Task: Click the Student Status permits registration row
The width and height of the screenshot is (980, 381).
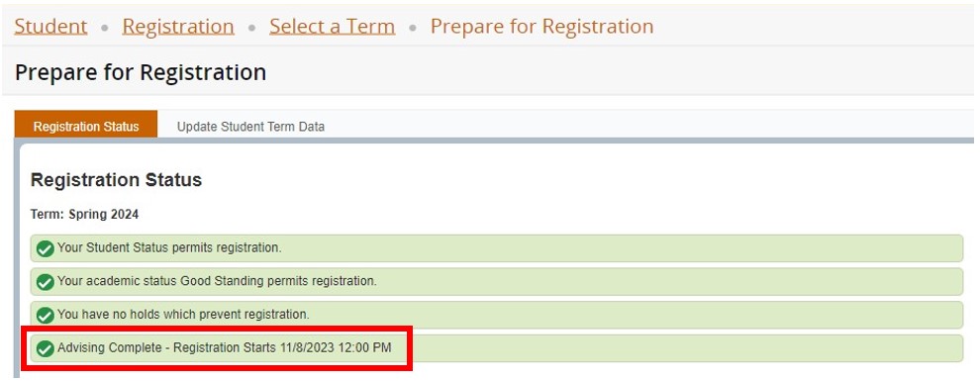Action: point(497,248)
